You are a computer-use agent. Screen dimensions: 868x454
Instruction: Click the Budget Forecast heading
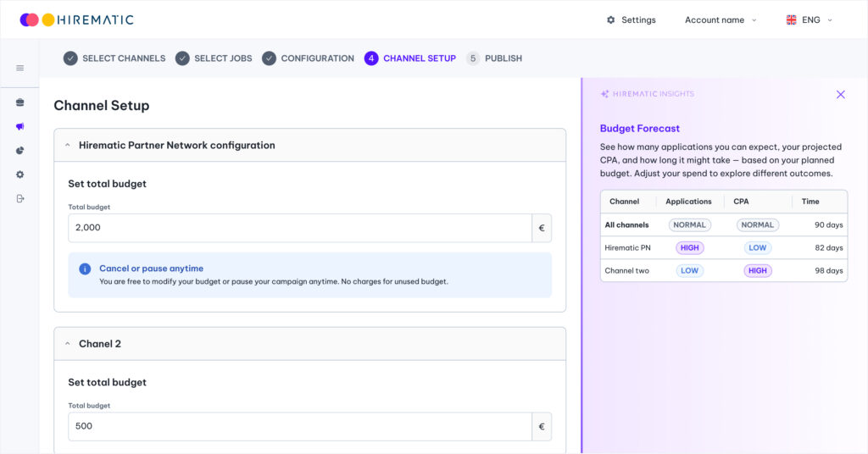click(640, 128)
